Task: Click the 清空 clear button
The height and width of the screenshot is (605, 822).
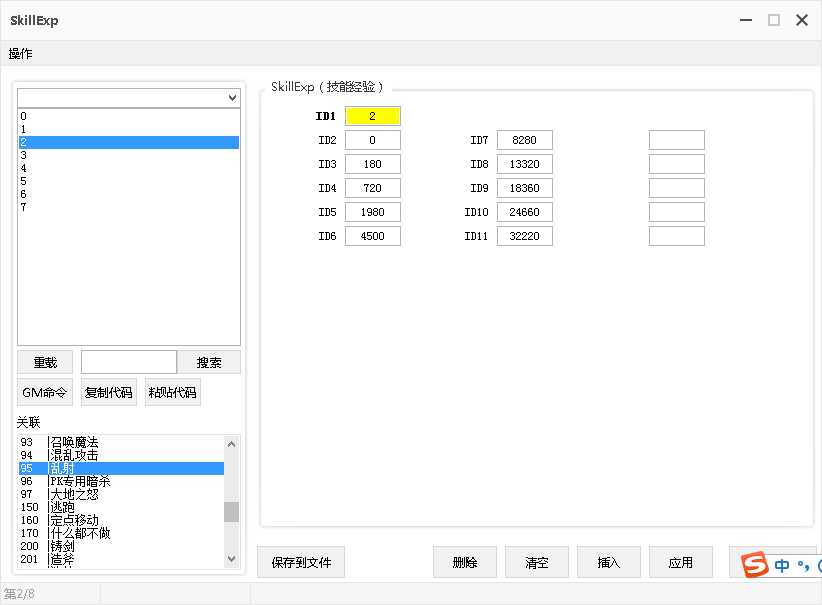Action: 537,562
